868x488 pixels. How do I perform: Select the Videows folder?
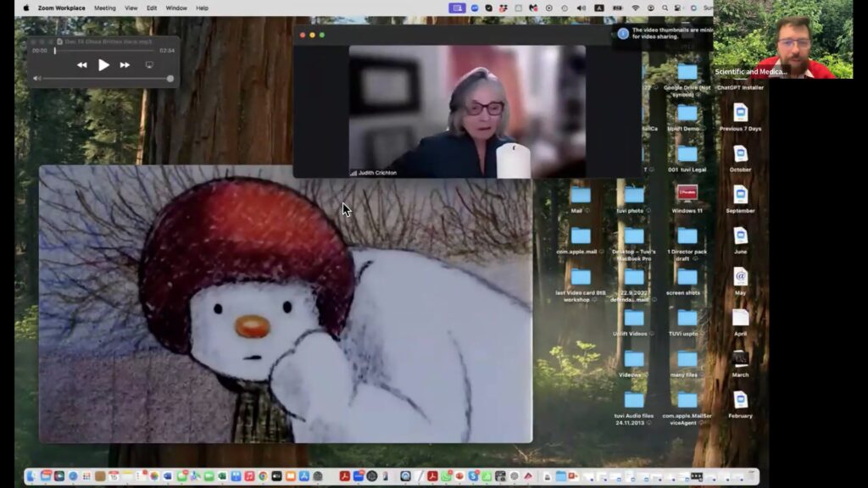[x=633, y=363]
